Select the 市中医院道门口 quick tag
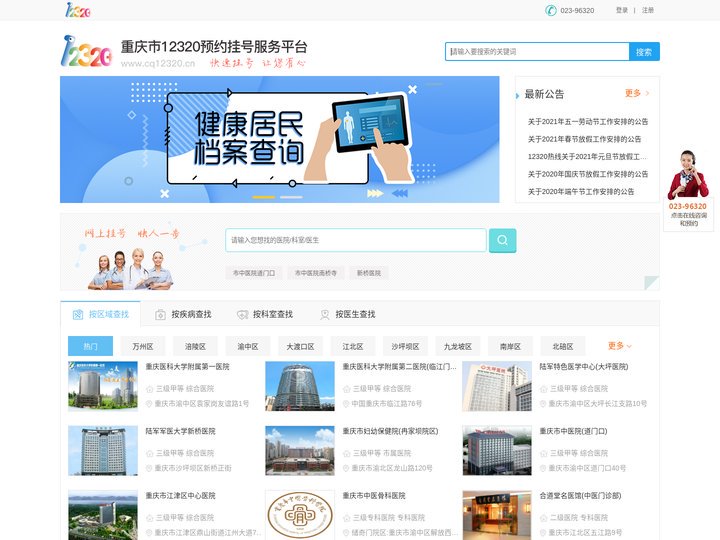The height and width of the screenshot is (540, 720). point(254,273)
